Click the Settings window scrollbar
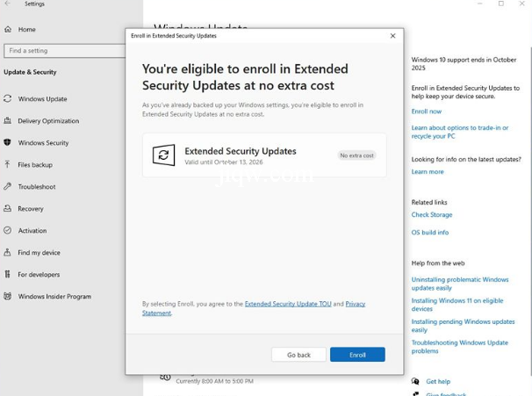Image resolution: width=532 pixels, height=396 pixels. [x=530, y=210]
